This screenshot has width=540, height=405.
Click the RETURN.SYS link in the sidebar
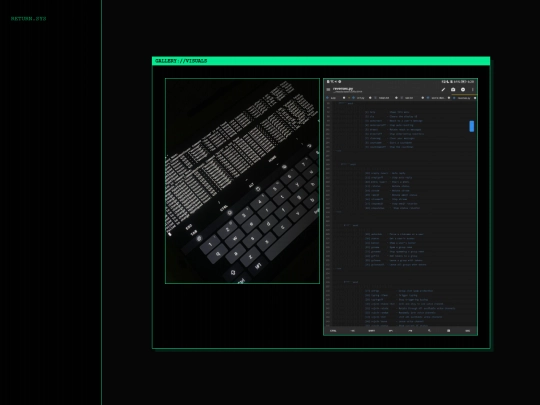click(x=29, y=19)
